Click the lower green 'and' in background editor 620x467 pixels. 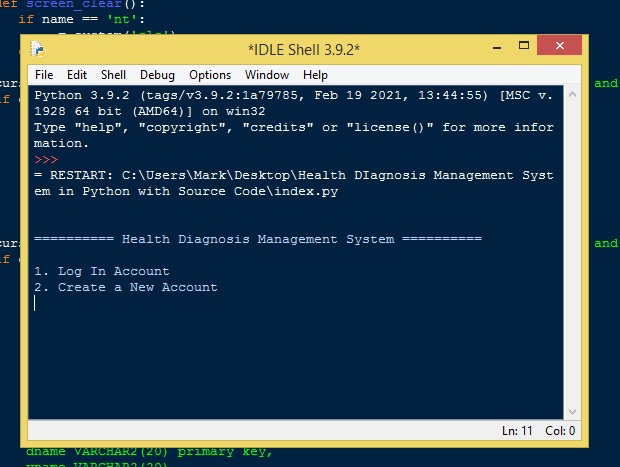[x=606, y=243]
